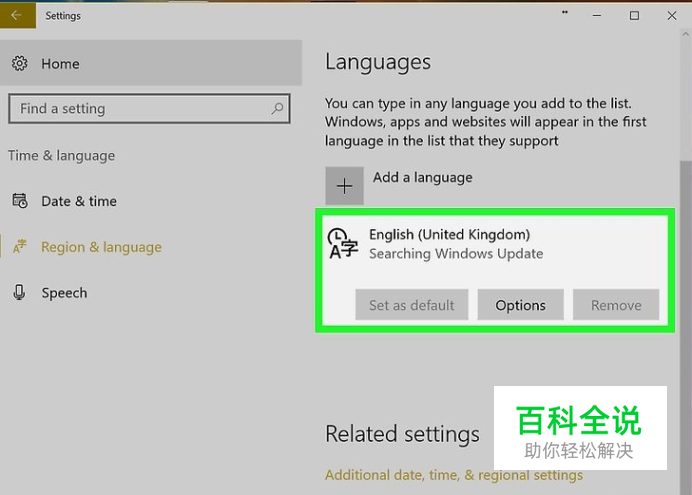Viewport: 692px width, 495px height.
Task: Go back using the title bar arrow
Action: pos(17,15)
